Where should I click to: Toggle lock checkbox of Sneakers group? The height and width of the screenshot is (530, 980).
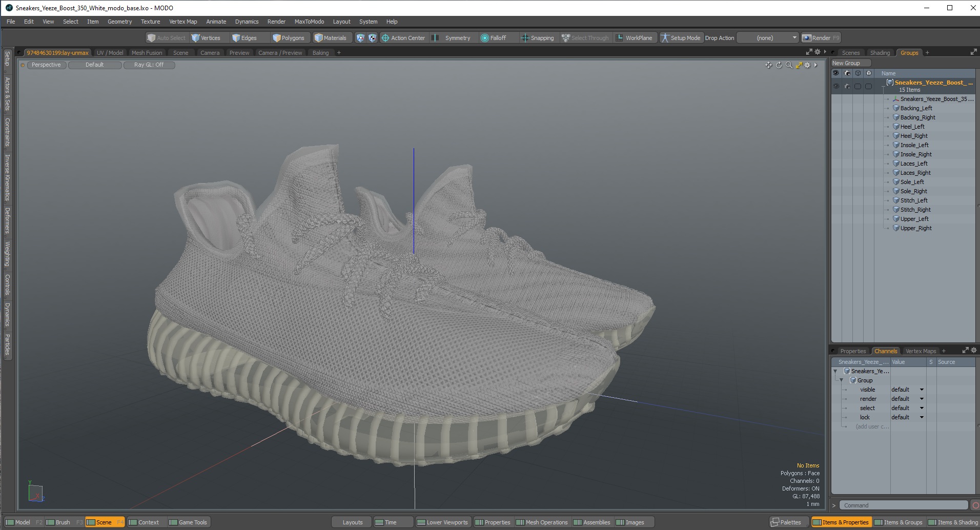(868, 86)
